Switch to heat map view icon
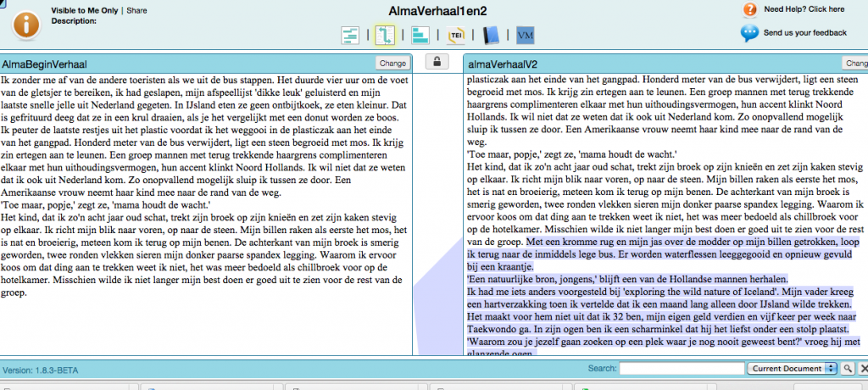 tap(350, 35)
